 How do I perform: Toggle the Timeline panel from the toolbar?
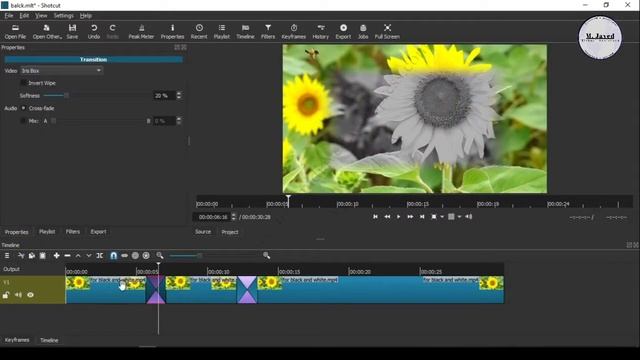pos(245,31)
